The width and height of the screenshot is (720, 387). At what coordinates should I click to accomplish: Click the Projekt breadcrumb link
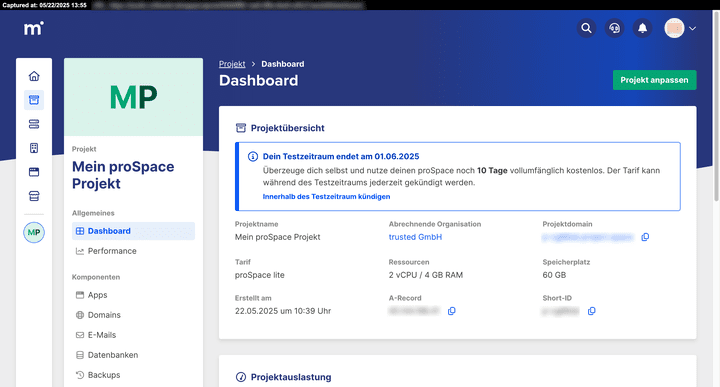(232, 64)
